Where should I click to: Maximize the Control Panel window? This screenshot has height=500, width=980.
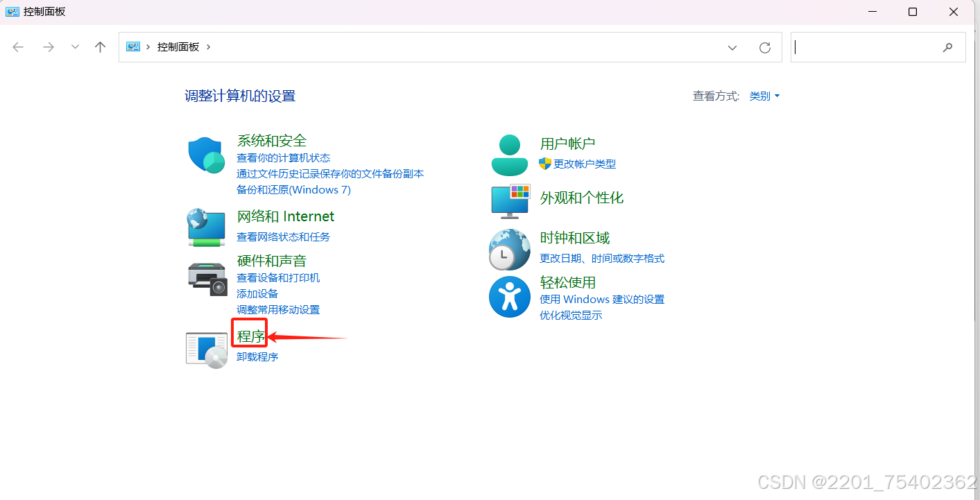tap(913, 12)
